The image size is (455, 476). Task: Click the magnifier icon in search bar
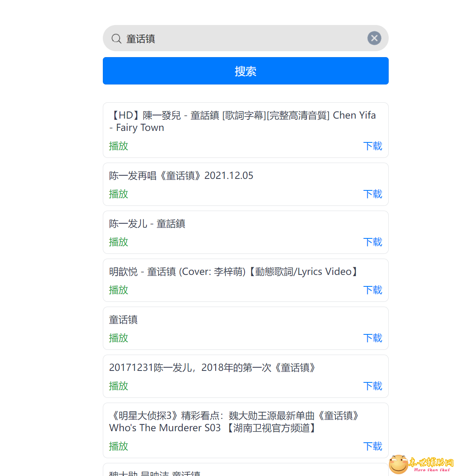tap(116, 38)
